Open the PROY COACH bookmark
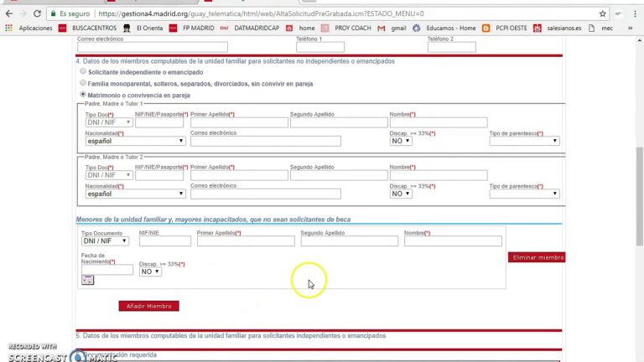The width and height of the screenshot is (644, 362). (x=345, y=28)
